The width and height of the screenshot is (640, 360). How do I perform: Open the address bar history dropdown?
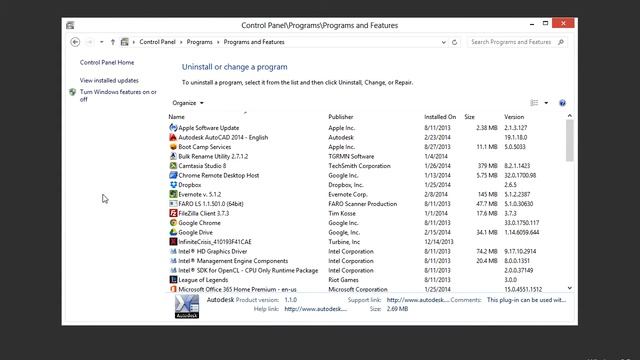(x=444, y=42)
